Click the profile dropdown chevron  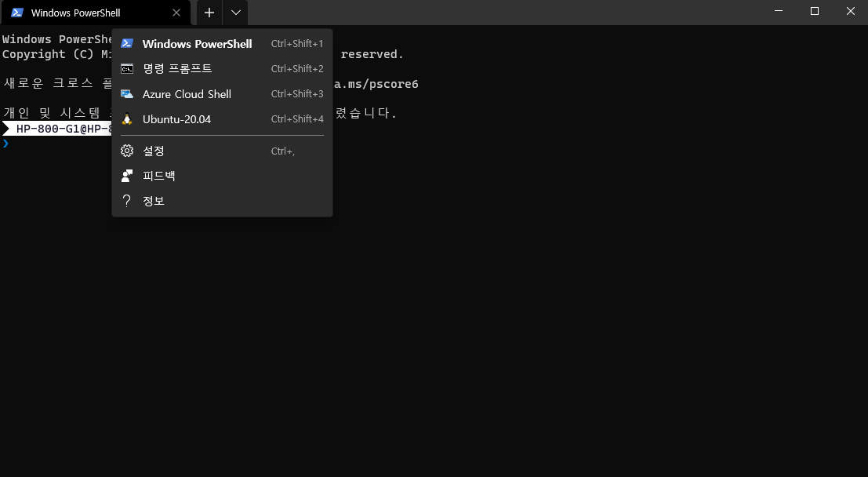235,13
